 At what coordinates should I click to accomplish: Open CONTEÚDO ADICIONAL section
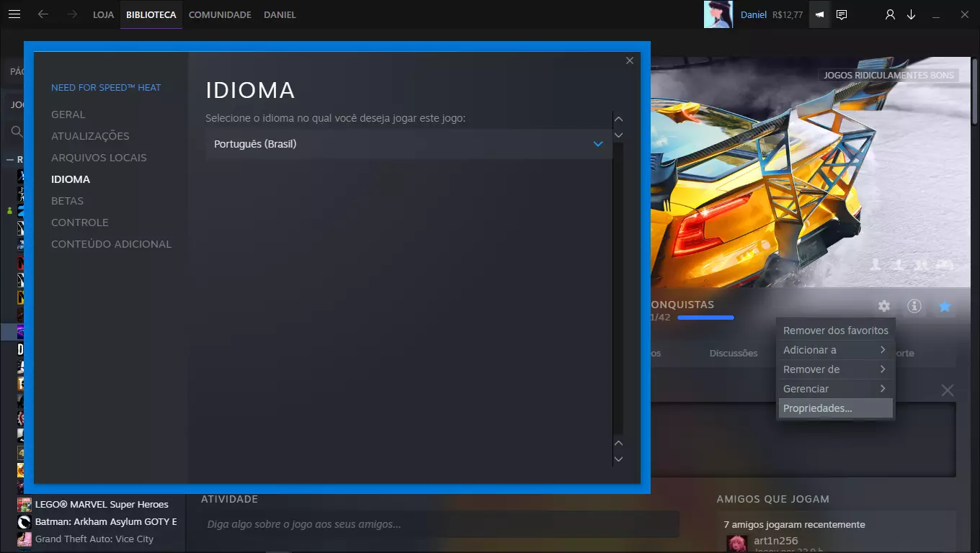click(112, 244)
